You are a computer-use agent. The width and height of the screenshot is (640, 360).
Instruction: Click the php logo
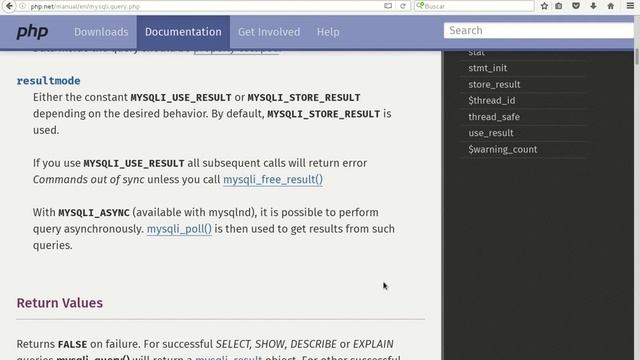point(32,32)
